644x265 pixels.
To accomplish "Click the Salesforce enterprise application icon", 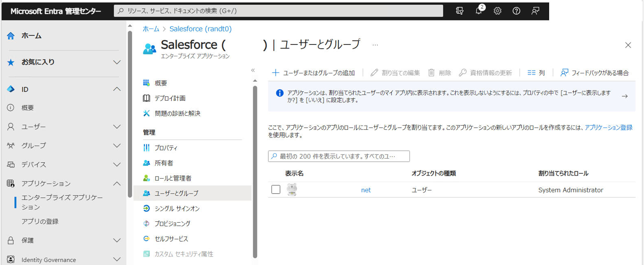I will click(149, 49).
